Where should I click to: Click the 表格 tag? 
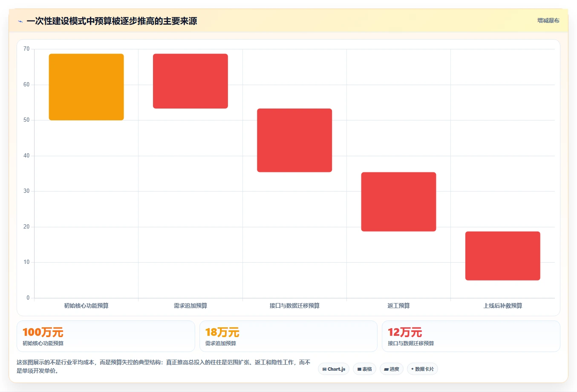[x=364, y=369]
